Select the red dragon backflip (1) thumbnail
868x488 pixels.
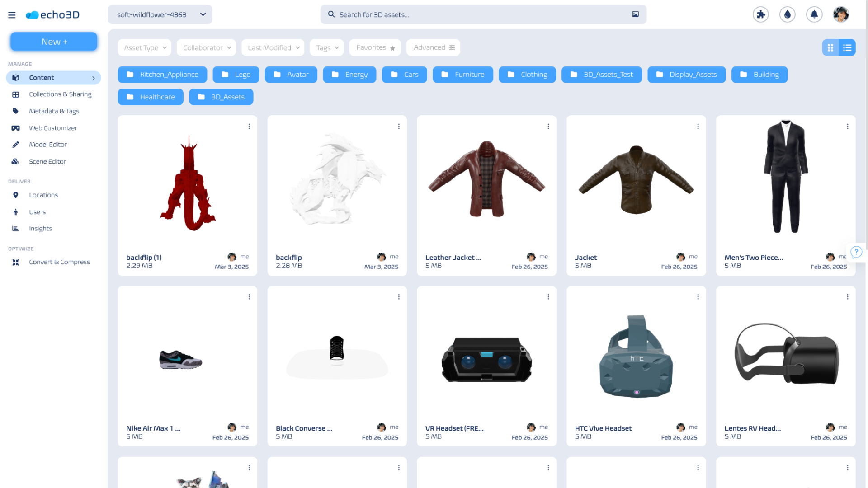pos(188,183)
